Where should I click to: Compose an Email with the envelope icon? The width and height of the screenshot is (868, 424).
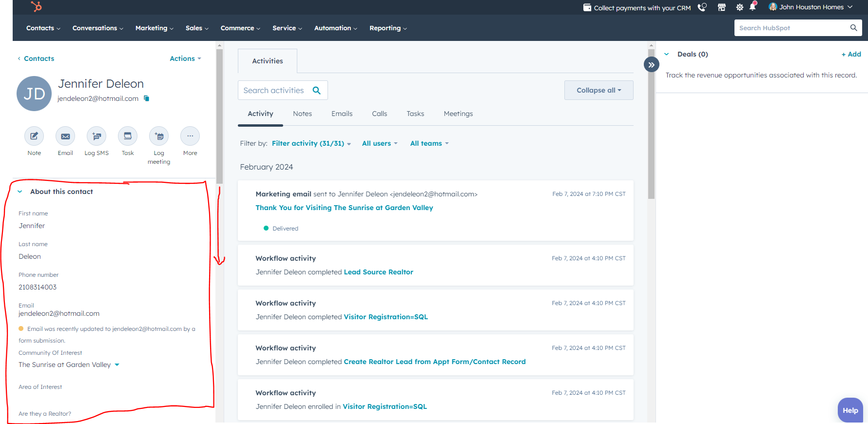click(x=65, y=136)
